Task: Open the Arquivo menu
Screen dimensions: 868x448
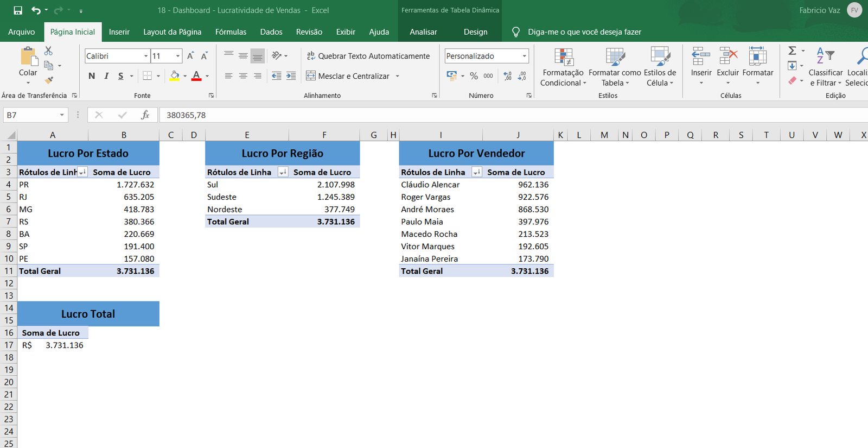Action: (x=22, y=32)
